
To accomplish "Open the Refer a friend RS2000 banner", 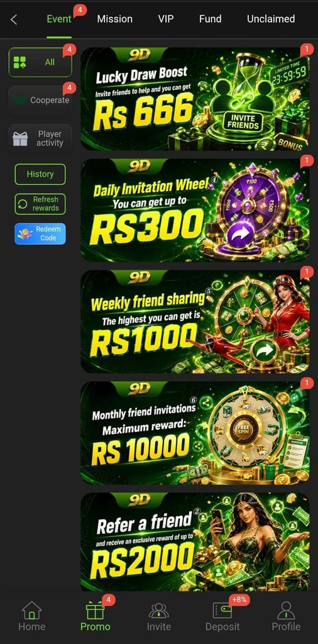I will coord(195,542).
